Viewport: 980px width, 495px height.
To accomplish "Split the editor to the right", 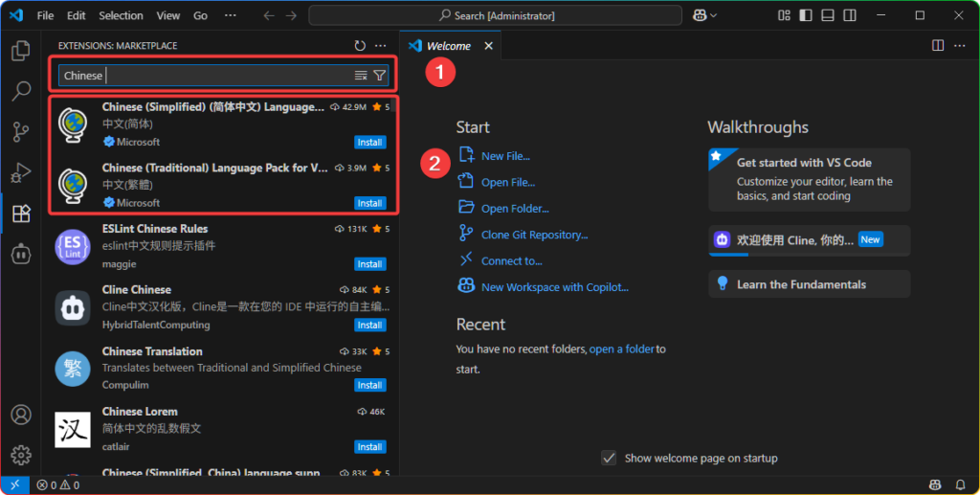I will [x=938, y=46].
